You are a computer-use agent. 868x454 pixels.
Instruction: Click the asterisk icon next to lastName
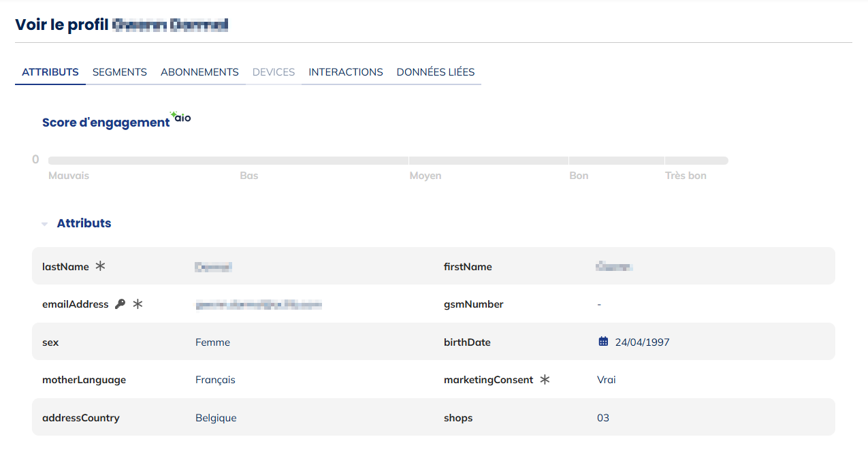tap(100, 266)
